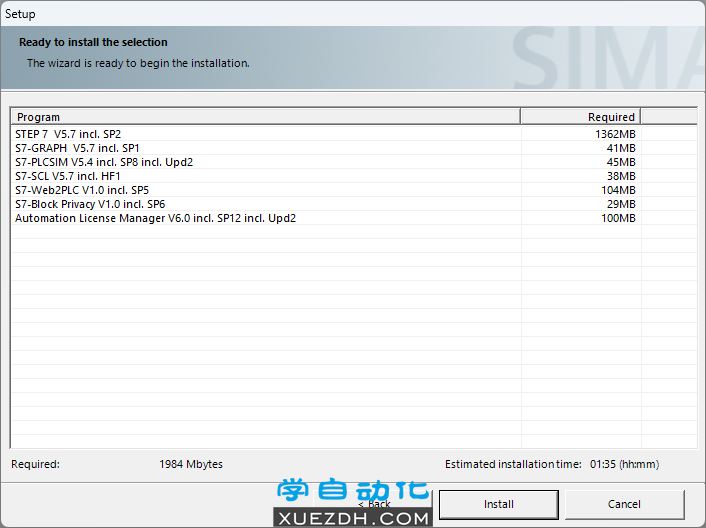The height and width of the screenshot is (528, 706).
Task: Click the Cancel button
Action: [624, 504]
